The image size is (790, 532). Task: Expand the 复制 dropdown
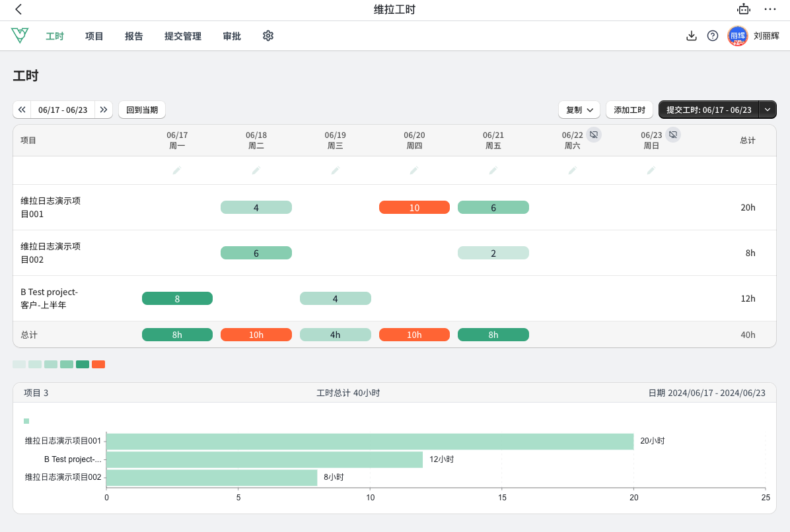tap(579, 110)
